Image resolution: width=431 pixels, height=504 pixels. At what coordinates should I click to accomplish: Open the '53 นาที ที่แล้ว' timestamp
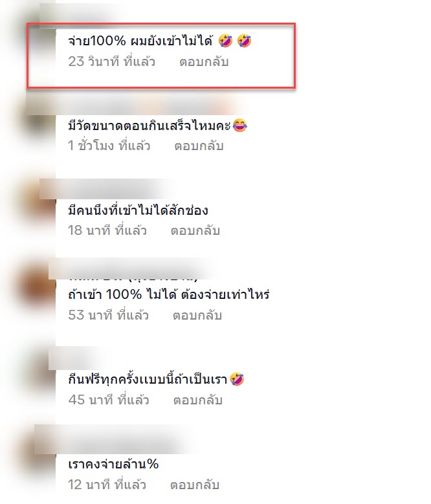tap(108, 315)
